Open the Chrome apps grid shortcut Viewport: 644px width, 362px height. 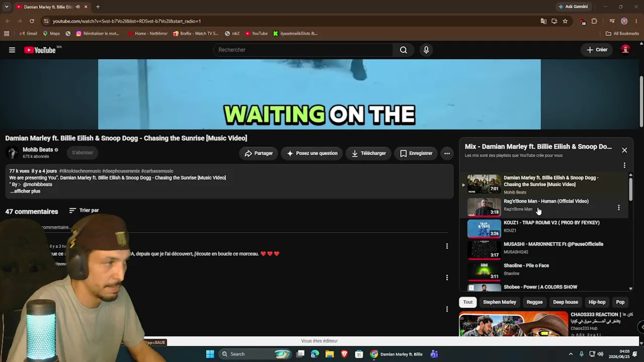pos(7,34)
